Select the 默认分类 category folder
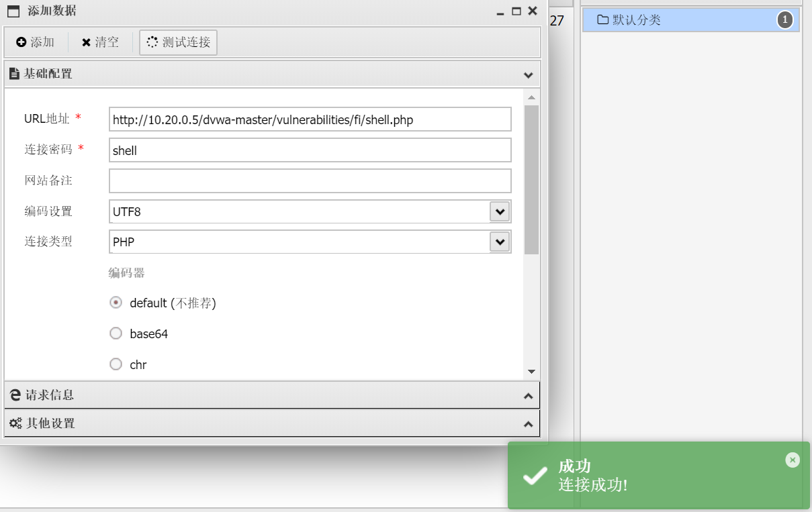 [691, 20]
